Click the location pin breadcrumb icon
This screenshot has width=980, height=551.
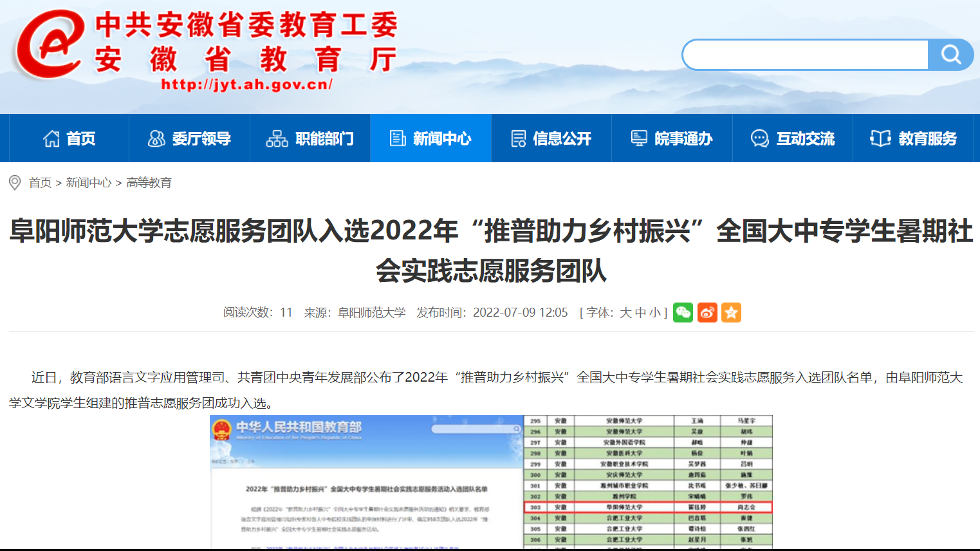(x=15, y=183)
